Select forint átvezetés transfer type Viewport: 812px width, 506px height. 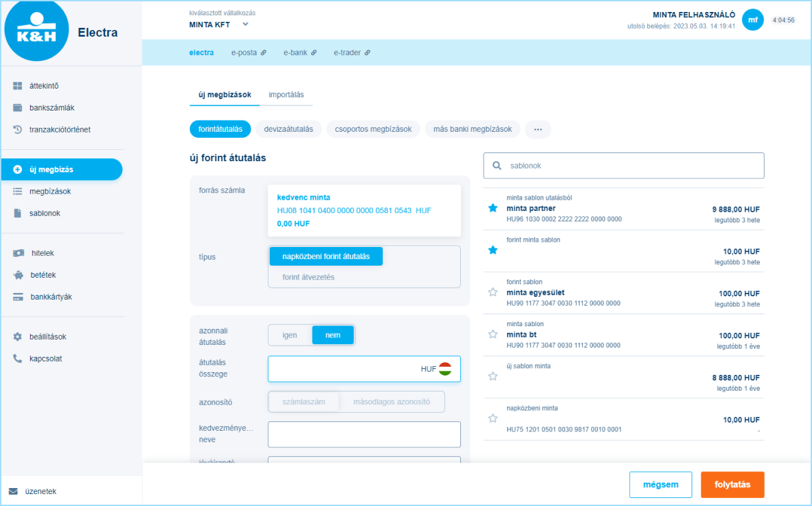(x=308, y=277)
